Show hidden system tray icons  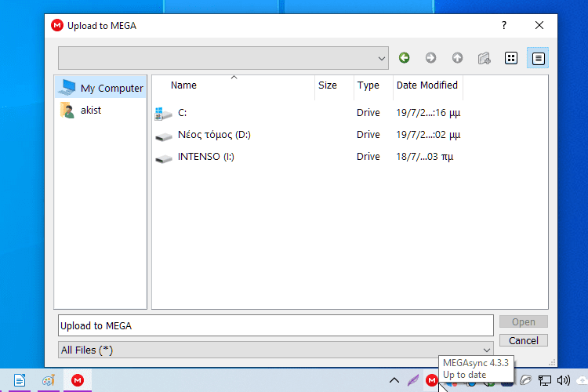click(394, 380)
